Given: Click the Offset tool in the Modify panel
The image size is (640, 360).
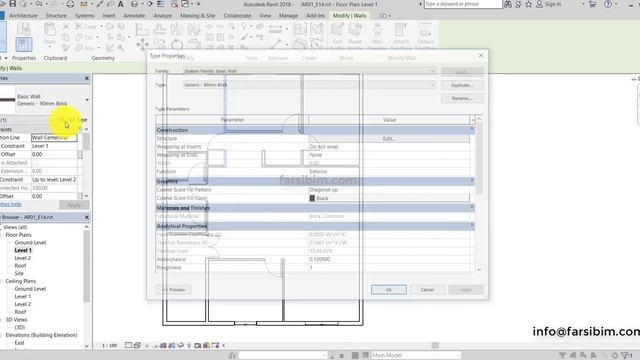Looking at the screenshot, I should 160,29.
